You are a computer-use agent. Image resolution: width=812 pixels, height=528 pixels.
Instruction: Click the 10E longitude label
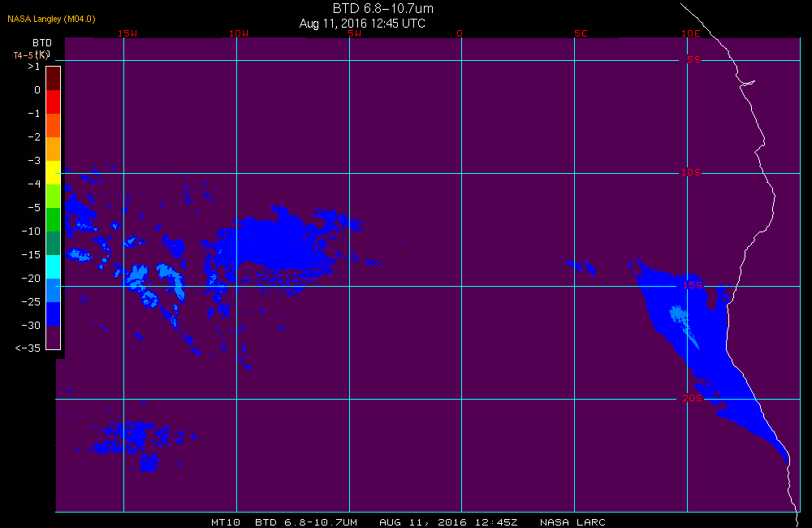coord(691,33)
